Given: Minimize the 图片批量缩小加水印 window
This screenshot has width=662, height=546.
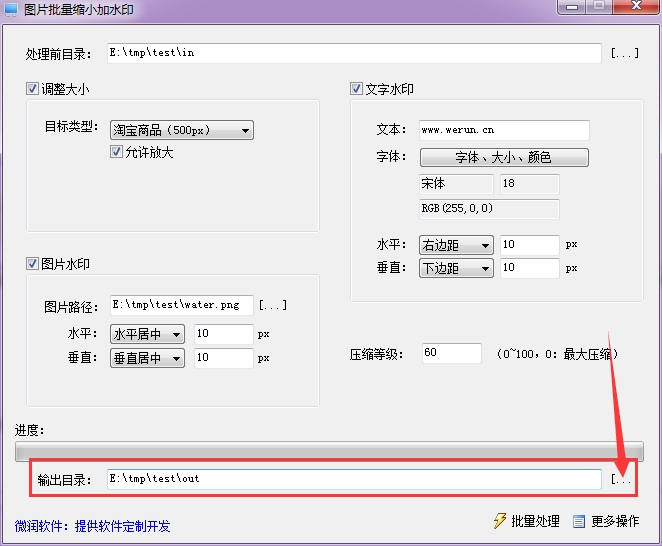Looking at the screenshot, I should (x=572, y=7).
